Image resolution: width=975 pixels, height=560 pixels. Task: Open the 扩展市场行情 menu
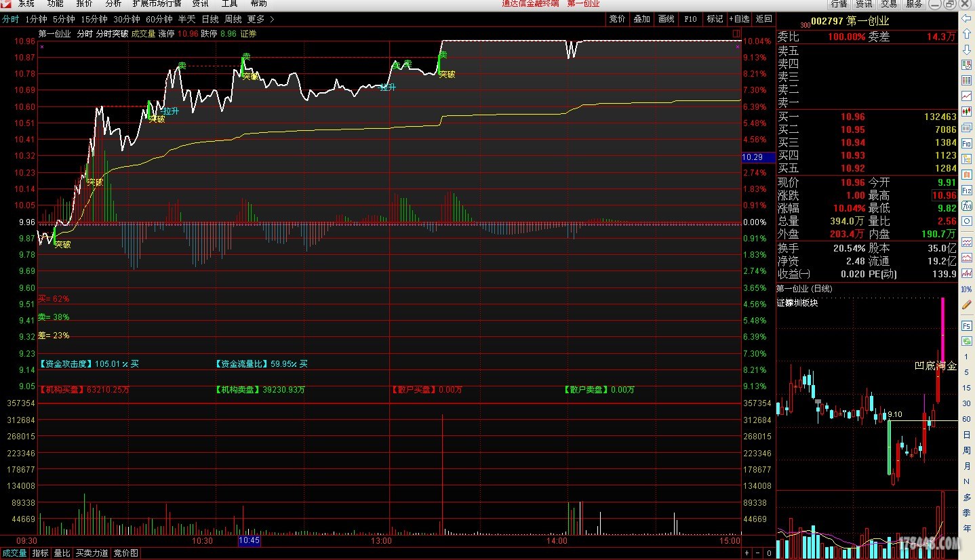tap(157, 3)
